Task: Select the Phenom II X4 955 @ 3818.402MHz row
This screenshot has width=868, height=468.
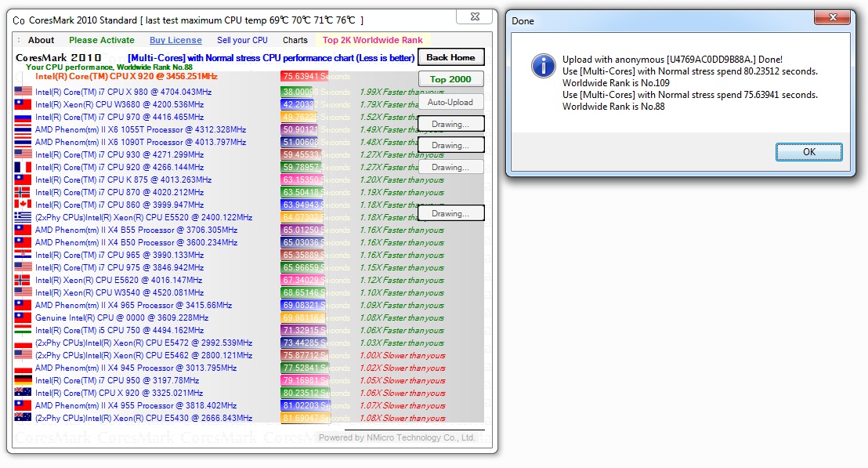Action: [x=136, y=405]
